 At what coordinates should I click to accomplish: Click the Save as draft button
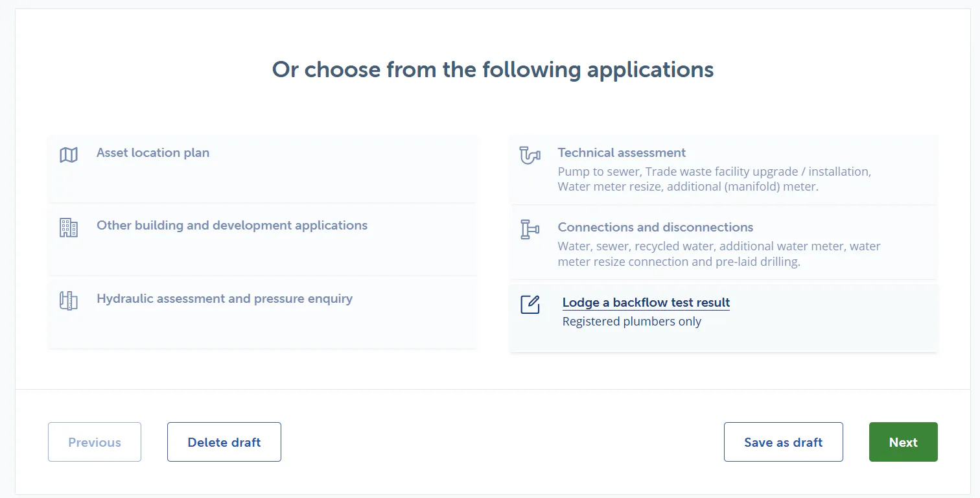point(784,442)
